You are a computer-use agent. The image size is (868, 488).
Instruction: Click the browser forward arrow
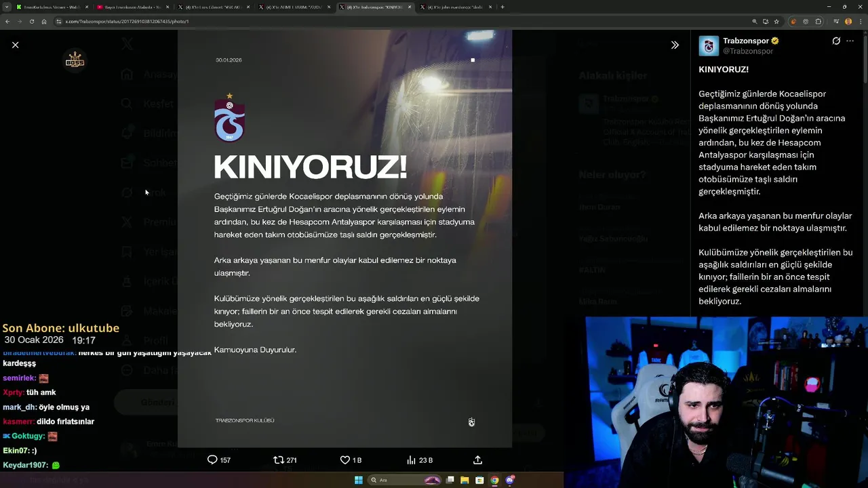20,22
